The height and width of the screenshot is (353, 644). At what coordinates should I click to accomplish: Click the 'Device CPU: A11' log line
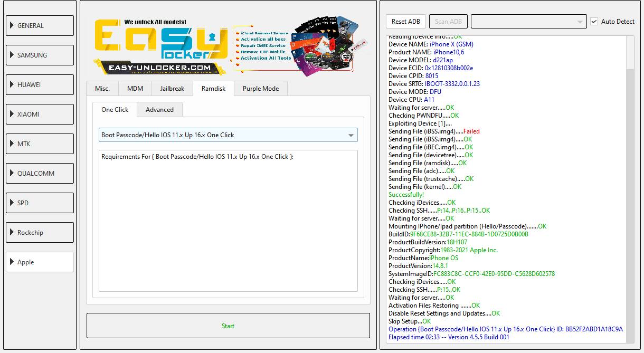(x=411, y=99)
